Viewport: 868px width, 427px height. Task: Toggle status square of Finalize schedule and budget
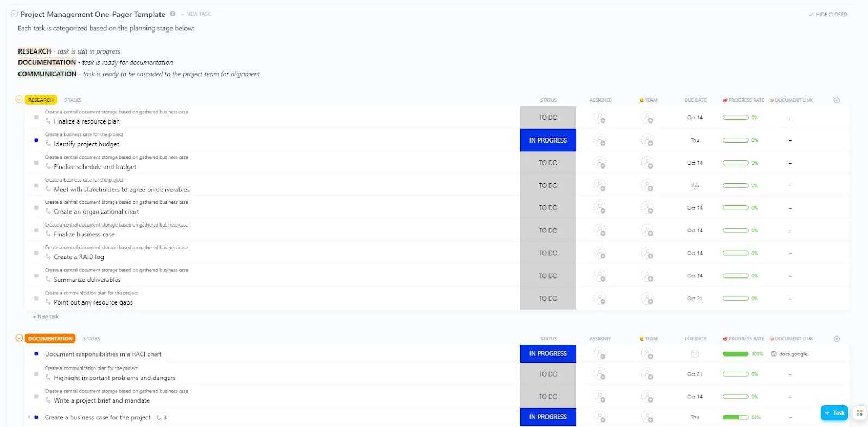pos(36,163)
